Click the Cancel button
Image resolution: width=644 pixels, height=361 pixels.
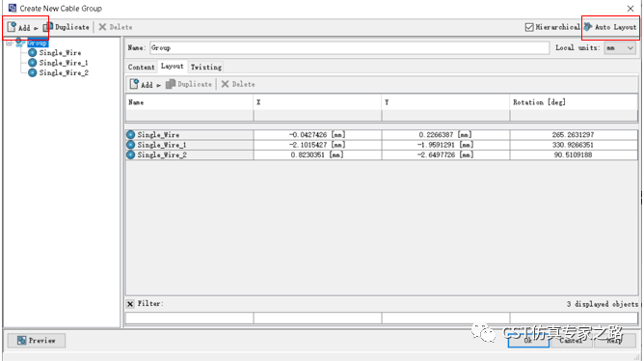[x=572, y=340]
